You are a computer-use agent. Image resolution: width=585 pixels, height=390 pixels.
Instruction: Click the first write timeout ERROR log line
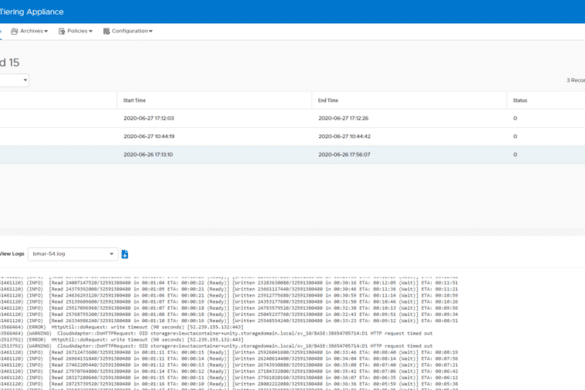click(122, 327)
